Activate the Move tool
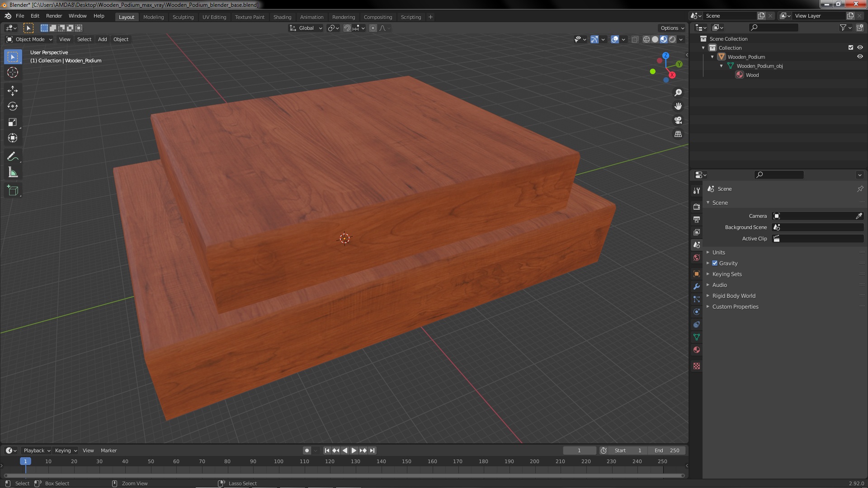 click(13, 91)
